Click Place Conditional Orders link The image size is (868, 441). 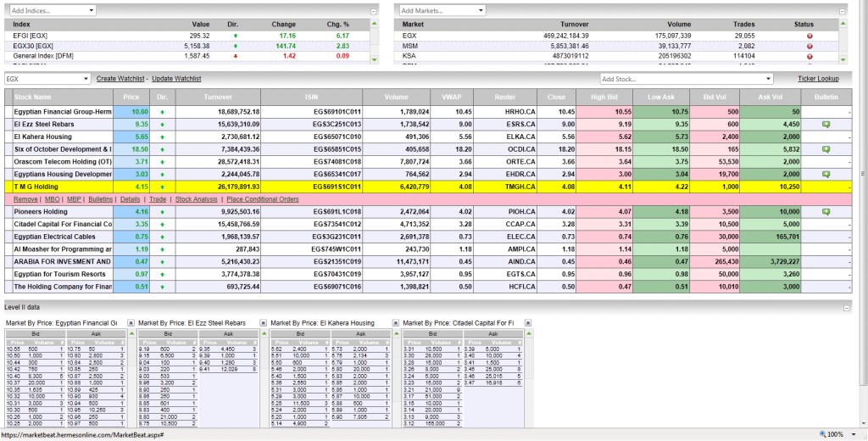click(x=263, y=199)
